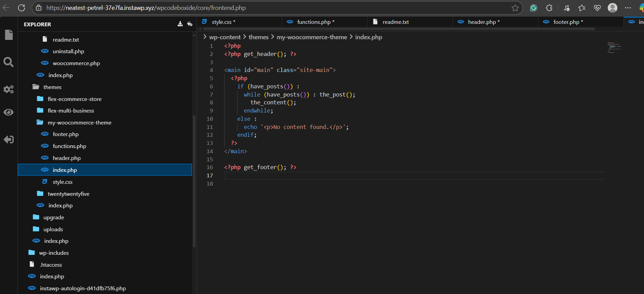
Task: Click the Explorer panel vertical scrollbar
Action: (194, 181)
